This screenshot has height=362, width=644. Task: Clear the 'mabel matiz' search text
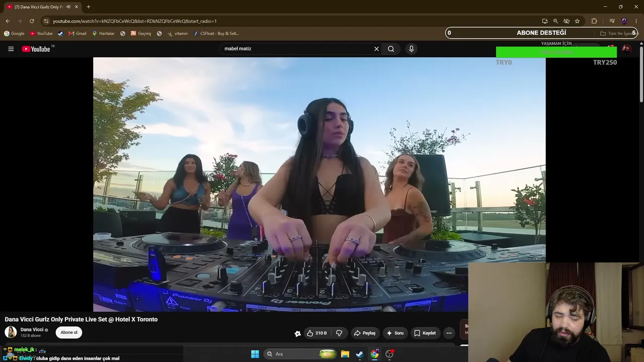click(376, 49)
